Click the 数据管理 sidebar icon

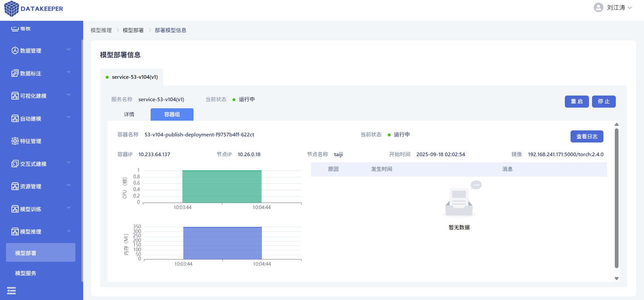click(x=15, y=51)
